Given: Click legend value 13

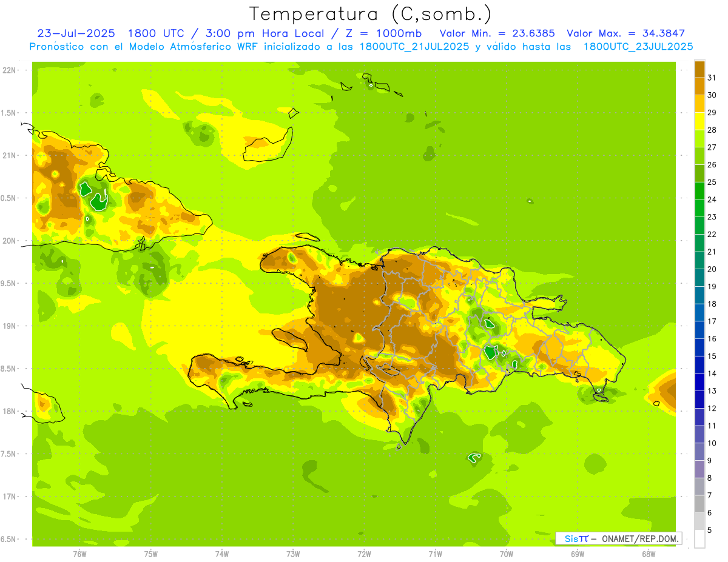Looking at the screenshot, I should (712, 391).
